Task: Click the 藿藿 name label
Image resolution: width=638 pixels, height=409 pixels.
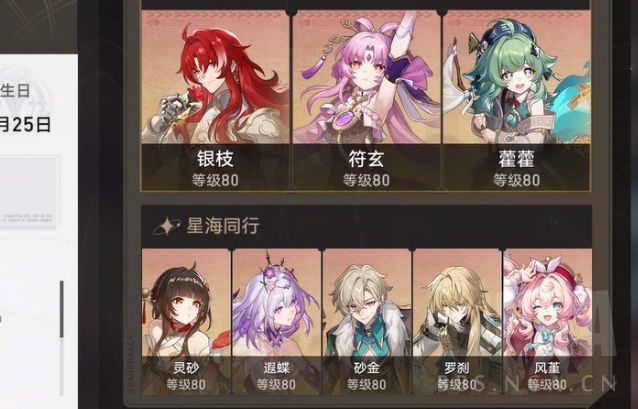Action: coord(516,159)
